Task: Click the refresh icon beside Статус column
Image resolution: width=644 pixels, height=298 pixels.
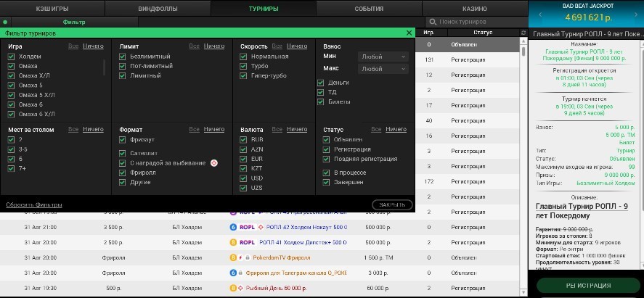Action: pos(523,33)
